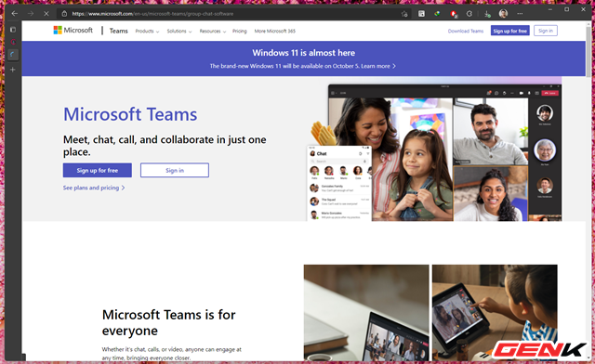Image resolution: width=595 pixels, height=364 pixels.
Task: Click the 'Microsoft Teams' hero heading
Action: 130,114
